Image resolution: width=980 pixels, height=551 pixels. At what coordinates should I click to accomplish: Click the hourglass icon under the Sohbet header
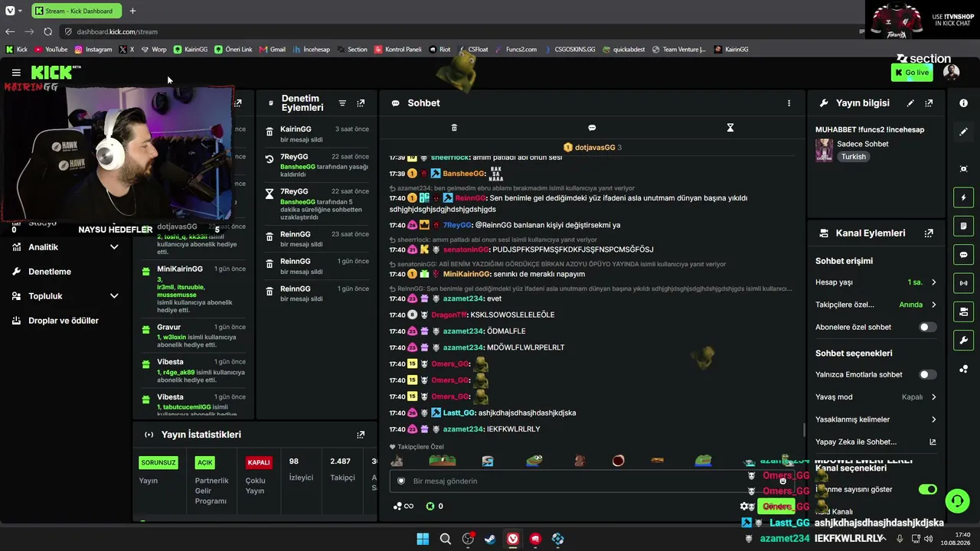point(730,128)
